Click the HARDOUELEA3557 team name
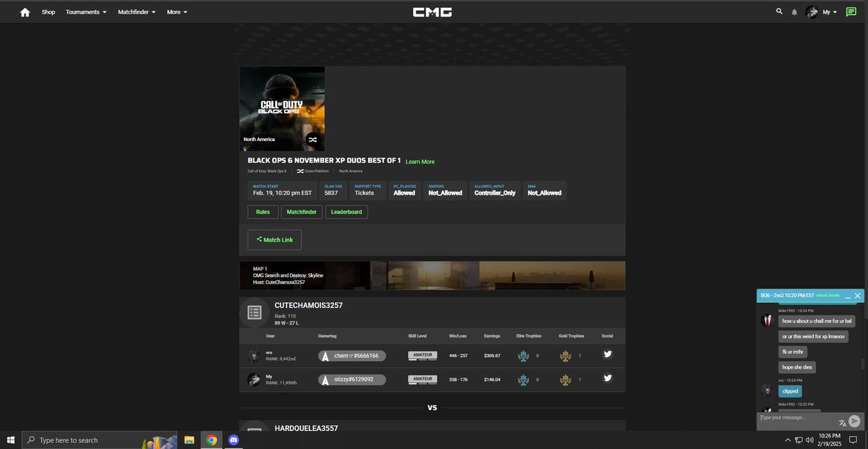Screen dimensions: 868x449 (x=306, y=428)
